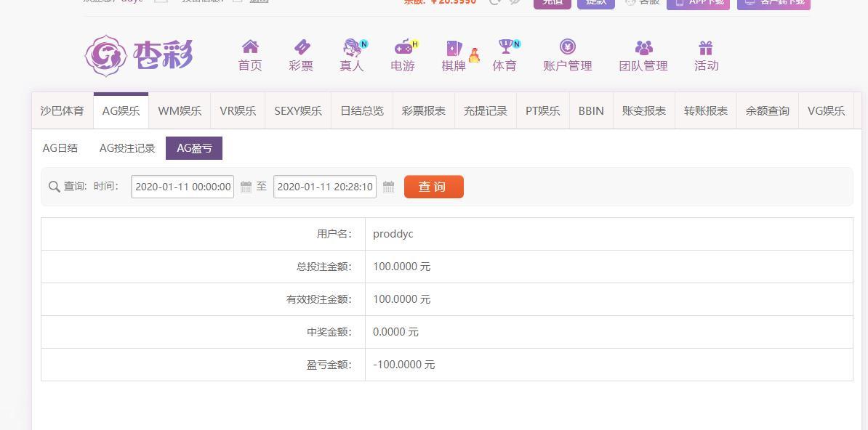Click the 杏彩 site logo
This screenshot has height=430, width=868.
click(x=139, y=55)
